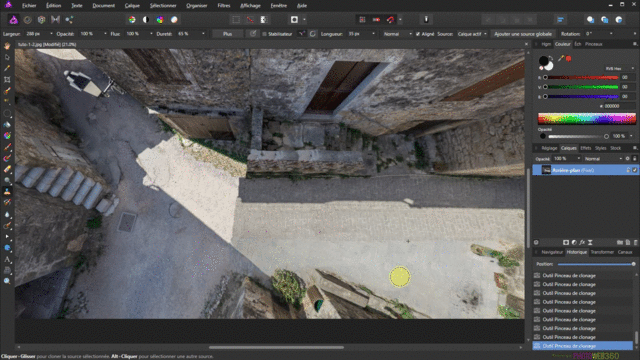Image resolution: width=640 pixels, height=360 pixels.
Task: Switch to the Pinceaux tab
Action: tap(593, 44)
